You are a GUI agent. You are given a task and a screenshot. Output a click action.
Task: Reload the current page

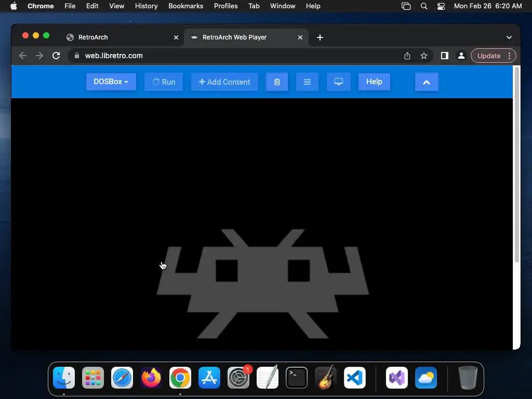point(56,56)
